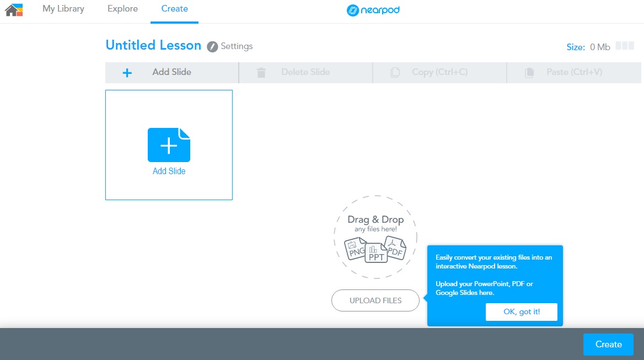Select the Add Slide placeholder card

[x=169, y=145]
